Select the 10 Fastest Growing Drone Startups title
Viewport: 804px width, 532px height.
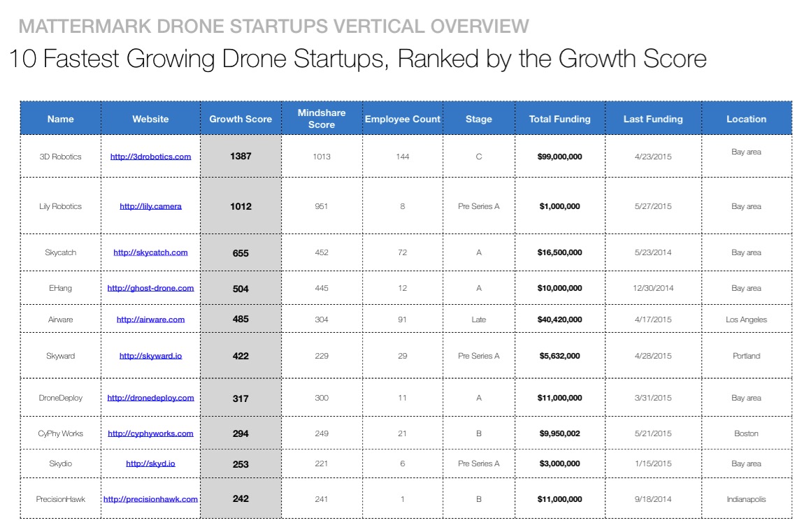coord(358,59)
